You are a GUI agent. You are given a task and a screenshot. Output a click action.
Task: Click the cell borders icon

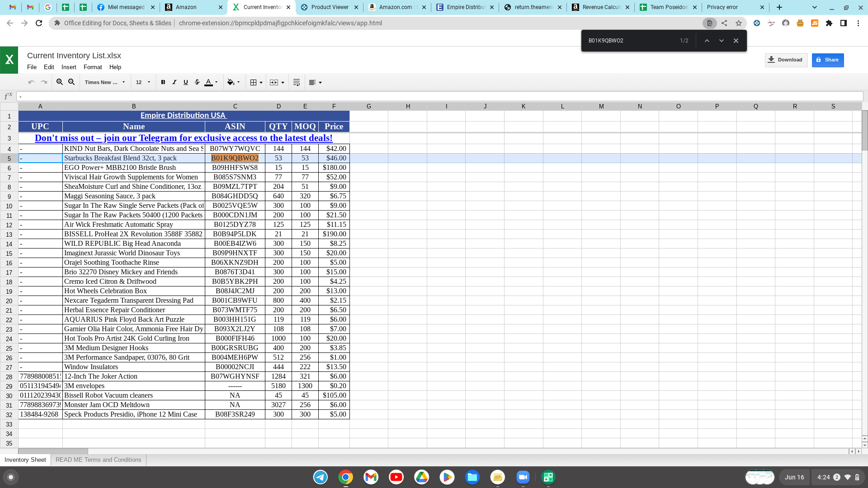tap(254, 82)
